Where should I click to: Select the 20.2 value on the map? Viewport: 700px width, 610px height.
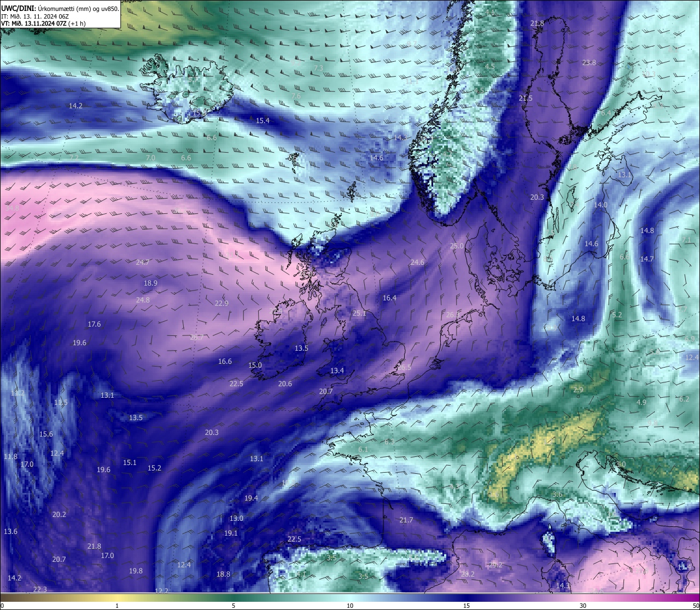59,515
